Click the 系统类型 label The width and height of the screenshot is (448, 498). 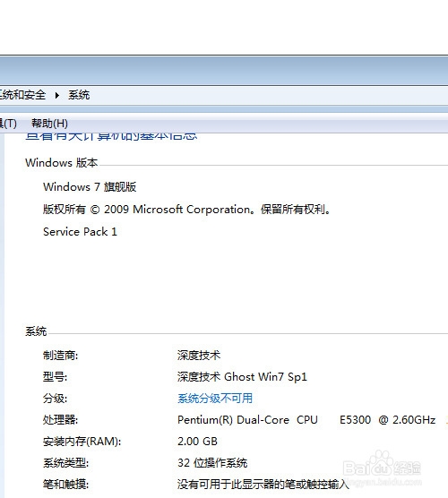pos(65,463)
